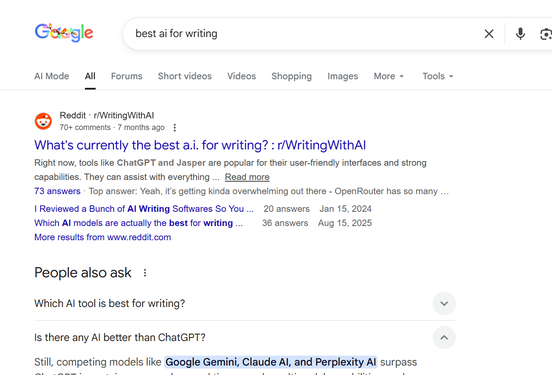Open the 73 answers link
The image size is (552, 375).
point(57,191)
